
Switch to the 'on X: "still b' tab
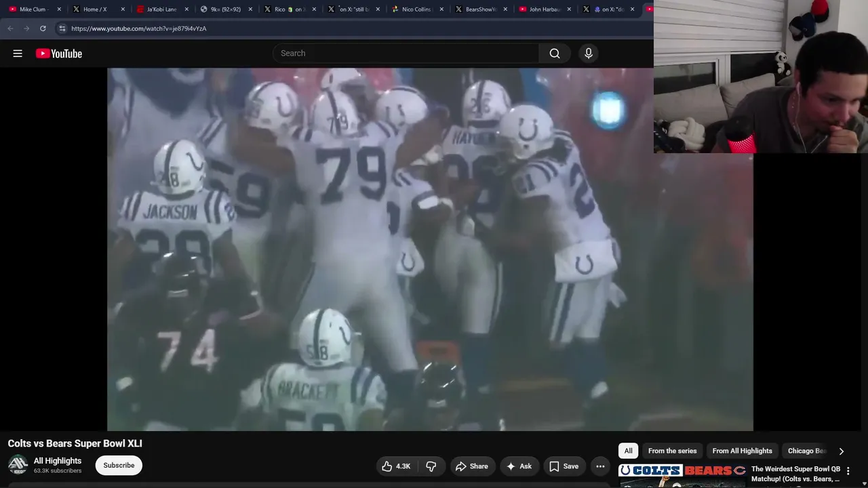pos(353,9)
